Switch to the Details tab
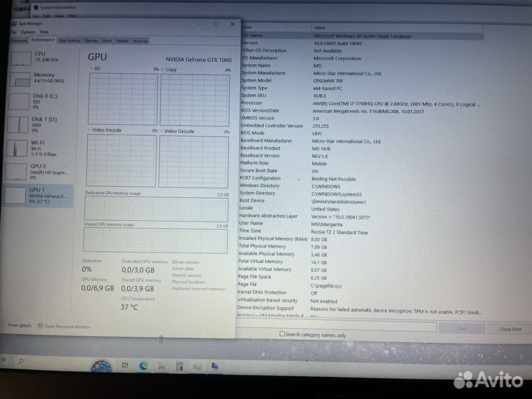Viewport: 532px width, 399px height. pyautogui.click(x=122, y=41)
